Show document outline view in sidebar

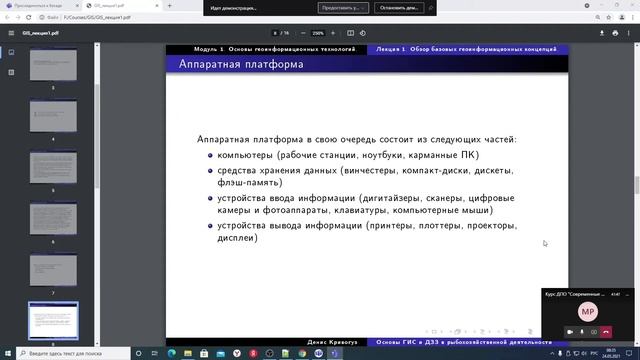click(11, 72)
